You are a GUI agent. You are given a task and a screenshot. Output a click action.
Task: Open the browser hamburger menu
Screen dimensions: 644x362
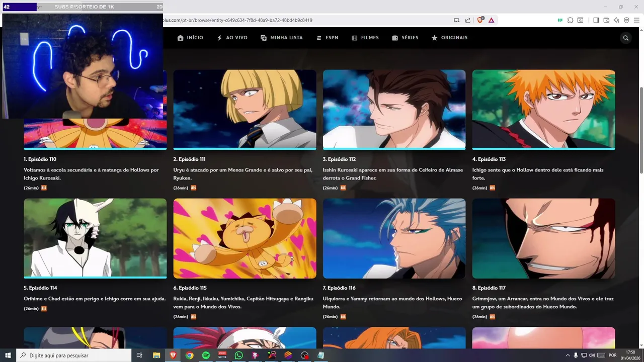pos(636,20)
